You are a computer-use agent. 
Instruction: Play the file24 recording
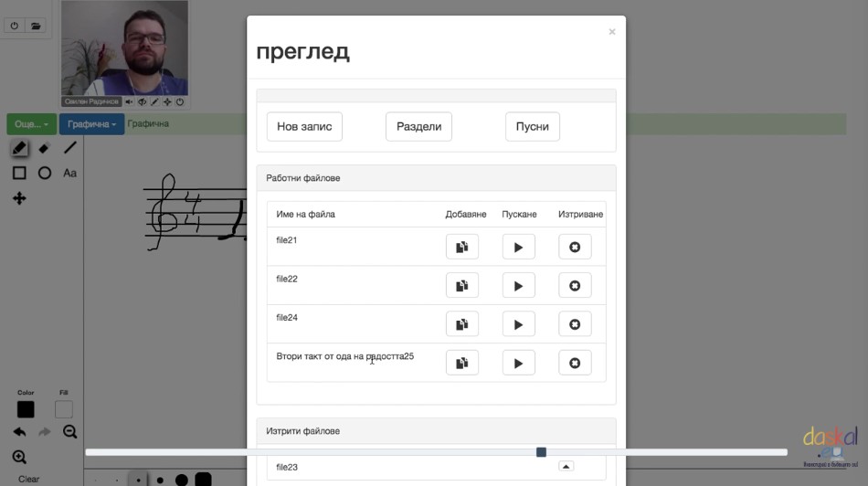518,324
